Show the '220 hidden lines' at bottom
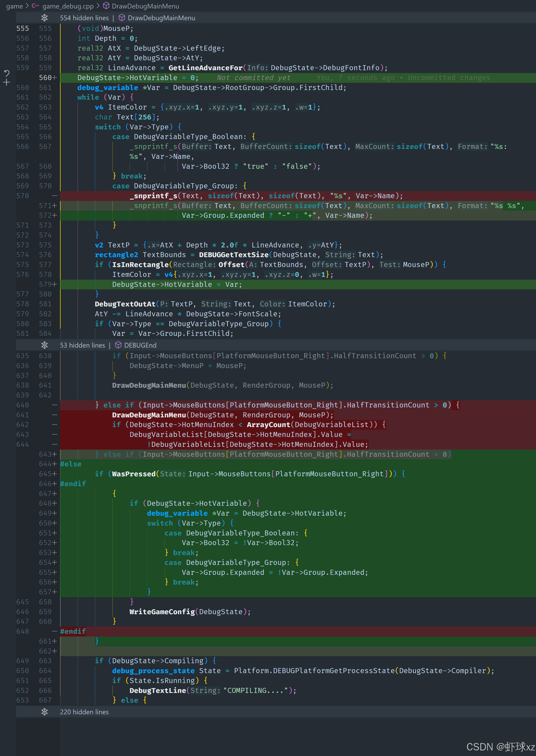The width and height of the screenshot is (536, 756). [84, 712]
